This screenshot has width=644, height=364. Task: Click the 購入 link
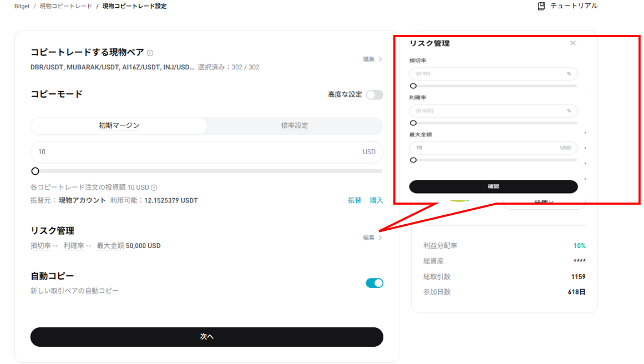(x=377, y=200)
